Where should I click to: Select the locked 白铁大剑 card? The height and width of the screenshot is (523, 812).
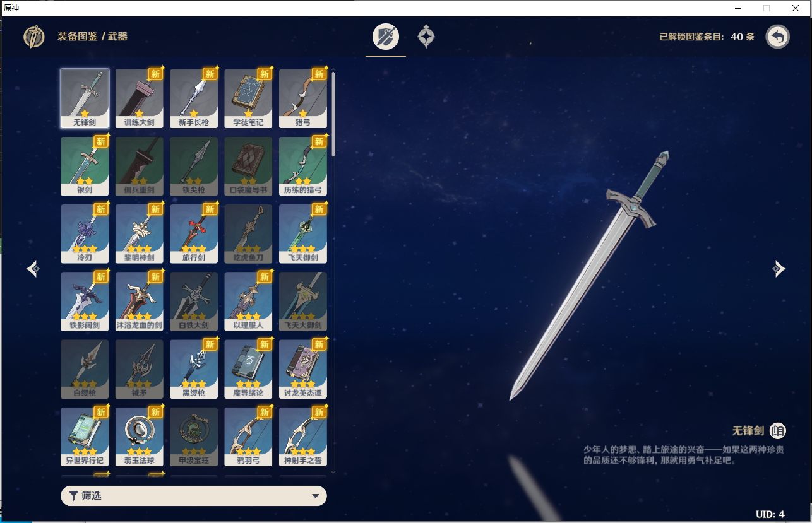tap(194, 301)
